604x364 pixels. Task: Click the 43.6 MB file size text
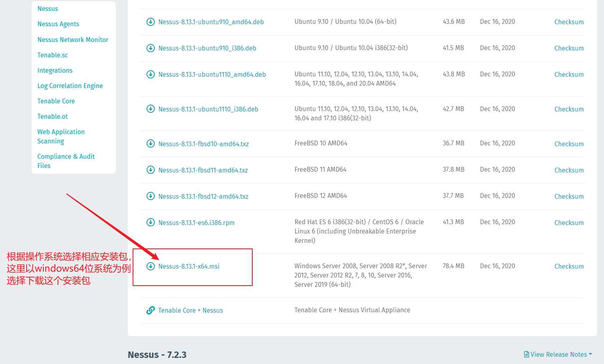coord(454,21)
